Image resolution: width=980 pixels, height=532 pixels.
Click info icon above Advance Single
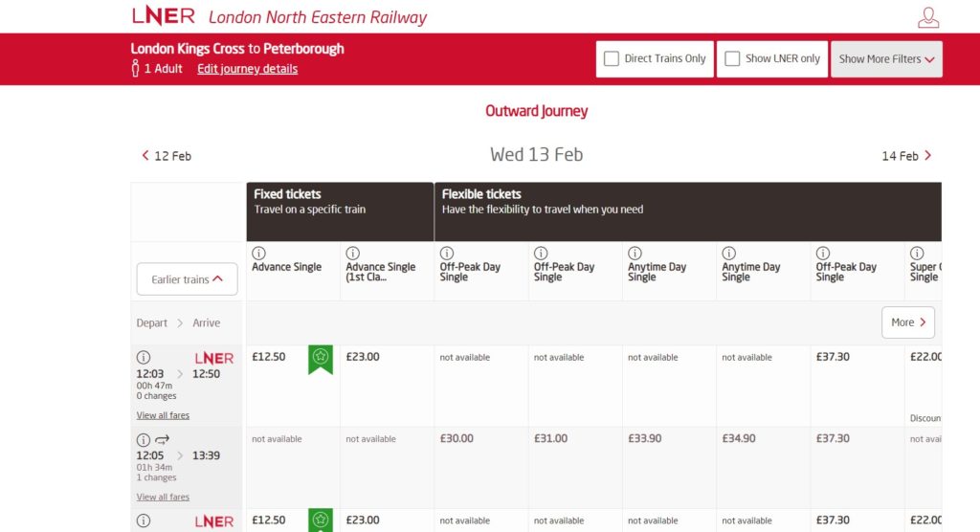(x=258, y=254)
